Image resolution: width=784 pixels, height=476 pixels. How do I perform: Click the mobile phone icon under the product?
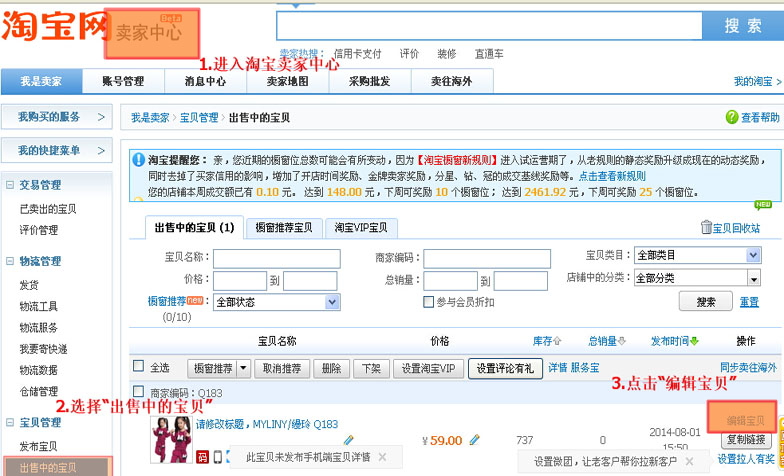[x=218, y=456]
